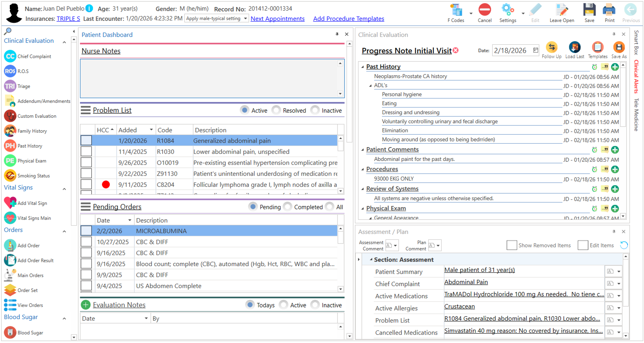Image resolution: width=644 pixels, height=343 pixels.
Task: Select the Completed pending orders filter
Action: coord(287,207)
